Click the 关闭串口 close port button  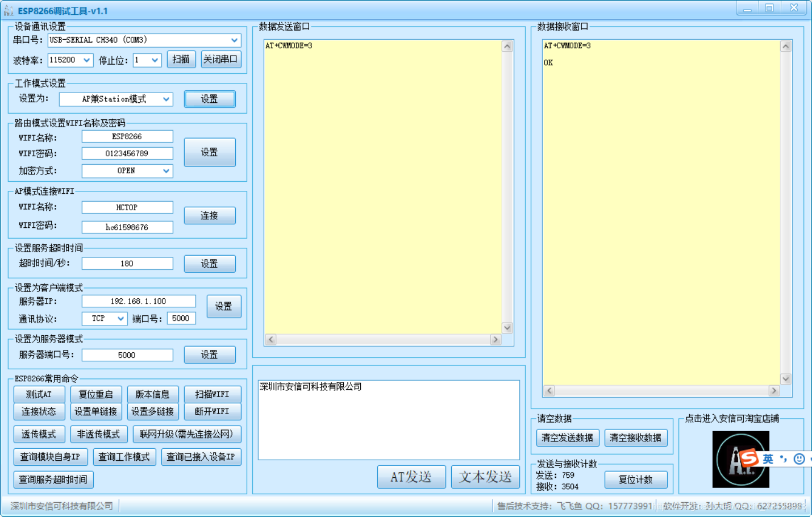pos(221,59)
